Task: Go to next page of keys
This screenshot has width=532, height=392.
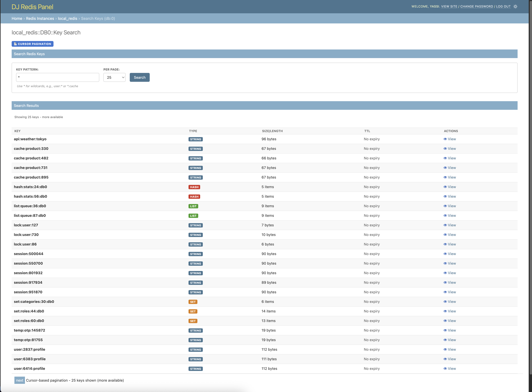Action: 19,380
